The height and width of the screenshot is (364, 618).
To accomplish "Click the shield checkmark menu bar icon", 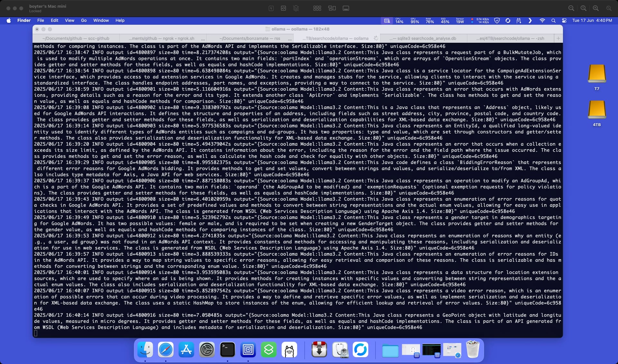I will pos(497,21).
